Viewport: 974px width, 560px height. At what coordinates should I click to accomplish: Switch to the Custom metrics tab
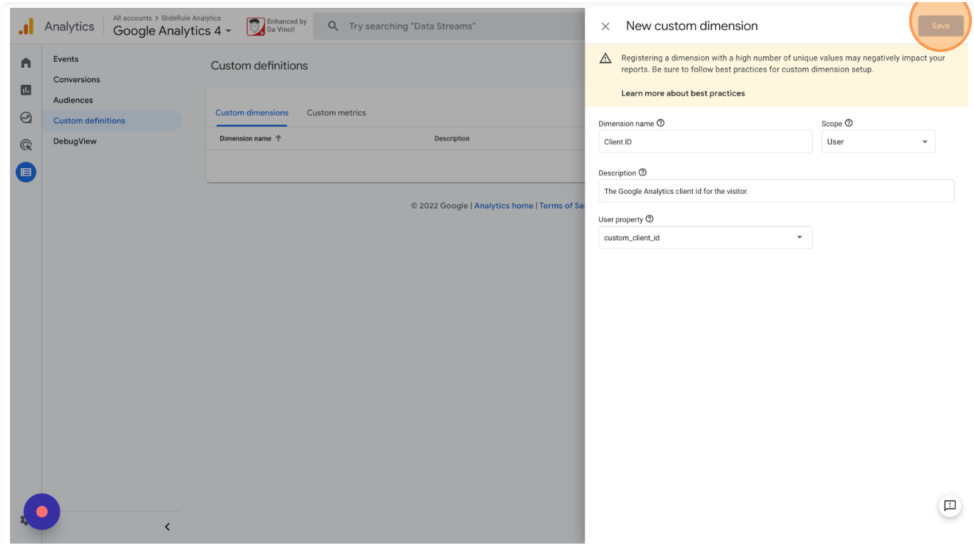336,113
